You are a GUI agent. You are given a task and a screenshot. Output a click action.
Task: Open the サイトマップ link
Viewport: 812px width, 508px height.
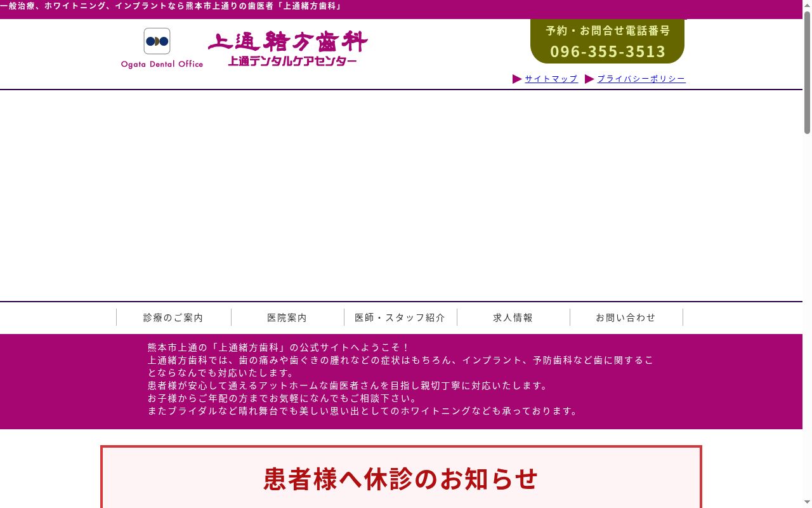click(551, 79)
